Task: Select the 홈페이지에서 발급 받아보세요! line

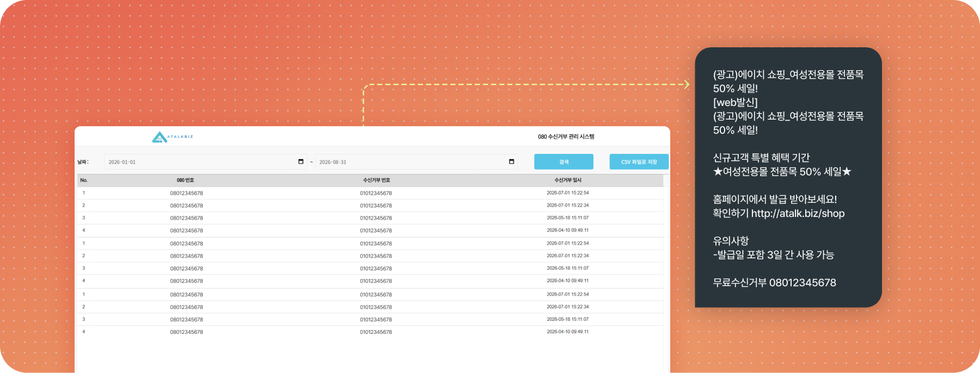Action: 775,200
